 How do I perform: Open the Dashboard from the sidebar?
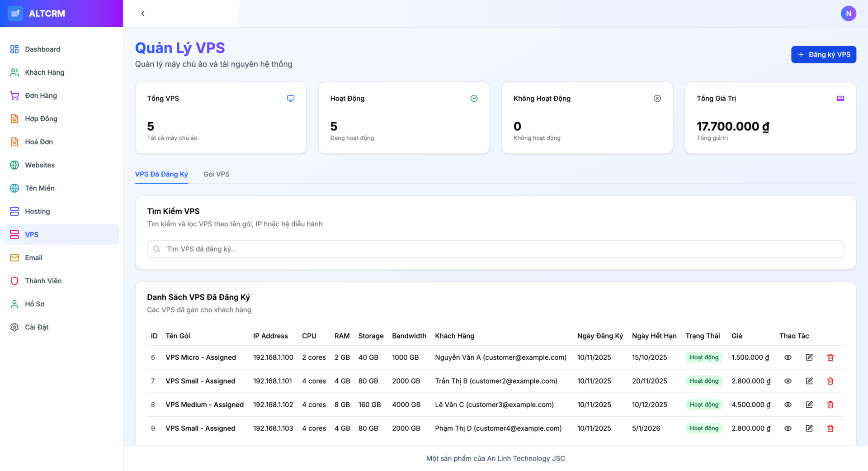point(43,49)
